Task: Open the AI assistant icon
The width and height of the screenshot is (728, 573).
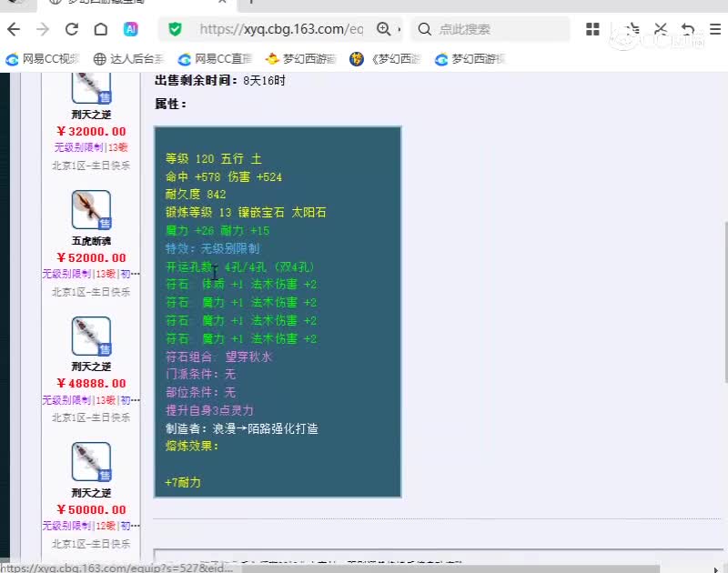Action: 131,29
